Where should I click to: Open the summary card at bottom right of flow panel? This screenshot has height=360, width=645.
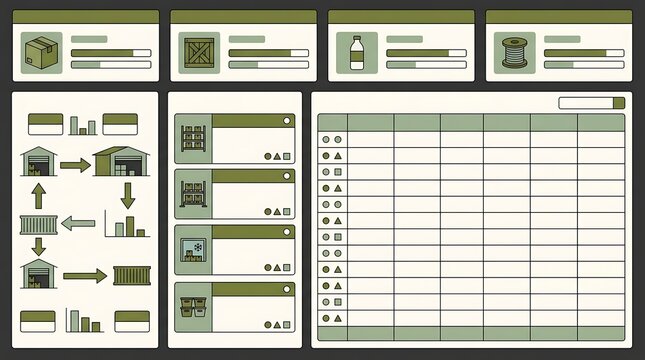(x=132, y=321)
